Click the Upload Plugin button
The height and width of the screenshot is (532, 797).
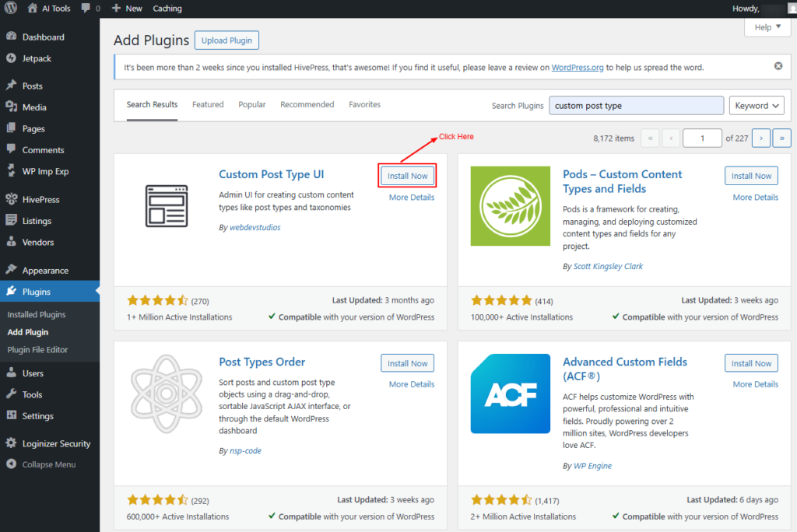(x=226, y=40)
